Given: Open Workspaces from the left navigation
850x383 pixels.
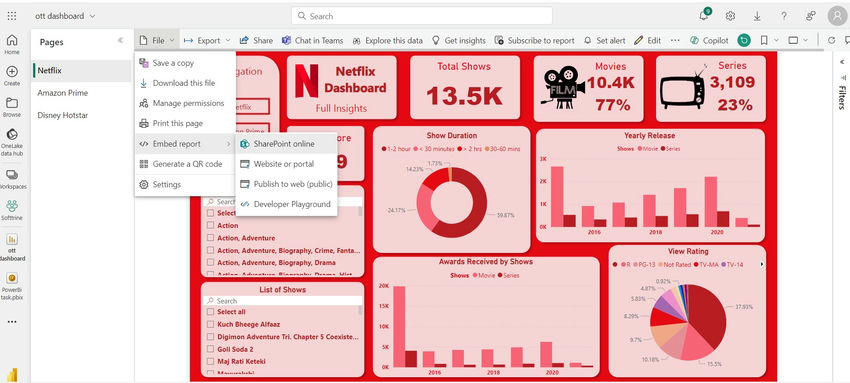Looking at the screenshot, I should (x=12, y=175).
